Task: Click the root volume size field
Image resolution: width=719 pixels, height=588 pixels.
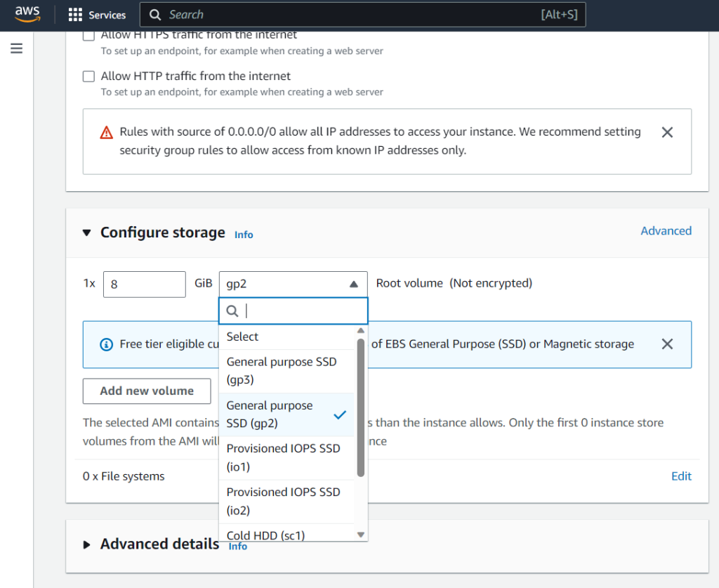Action: coord(144,284)
